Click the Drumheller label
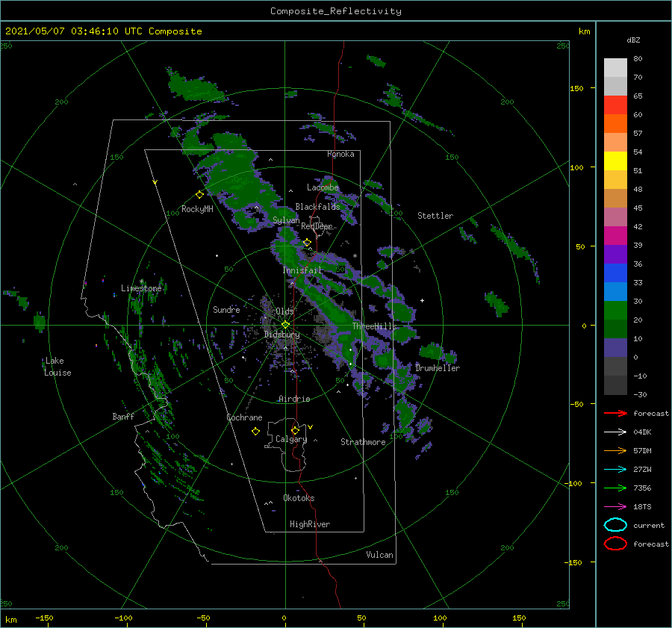The width and height of the screenshot is (672, 628). (x=438, y=368)
